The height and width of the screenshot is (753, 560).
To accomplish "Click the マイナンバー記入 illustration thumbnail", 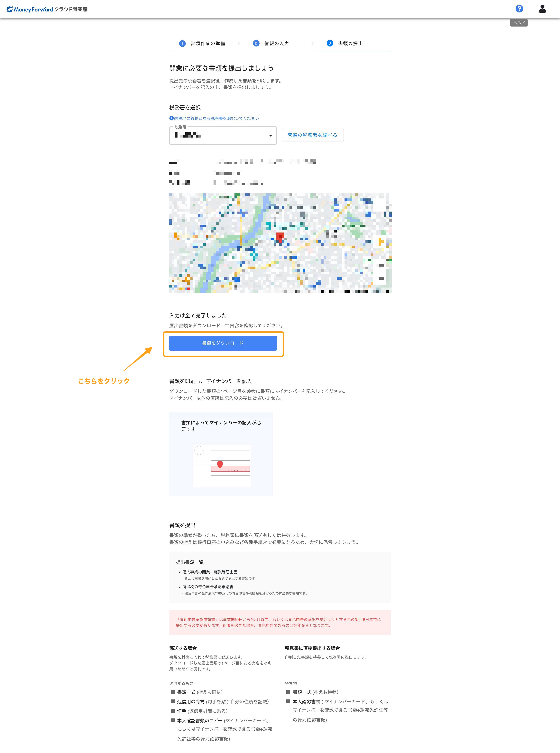I will coord(221,454).
